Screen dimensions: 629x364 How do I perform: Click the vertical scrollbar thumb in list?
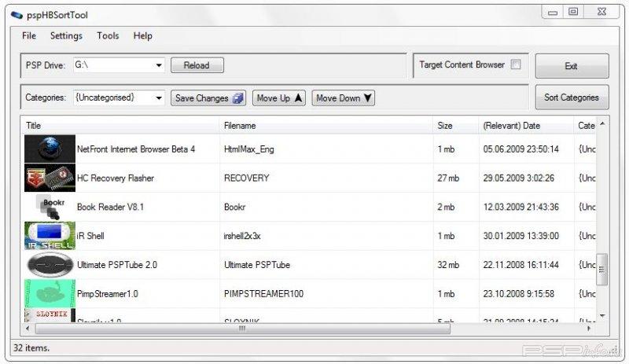(x=602, y=270)
